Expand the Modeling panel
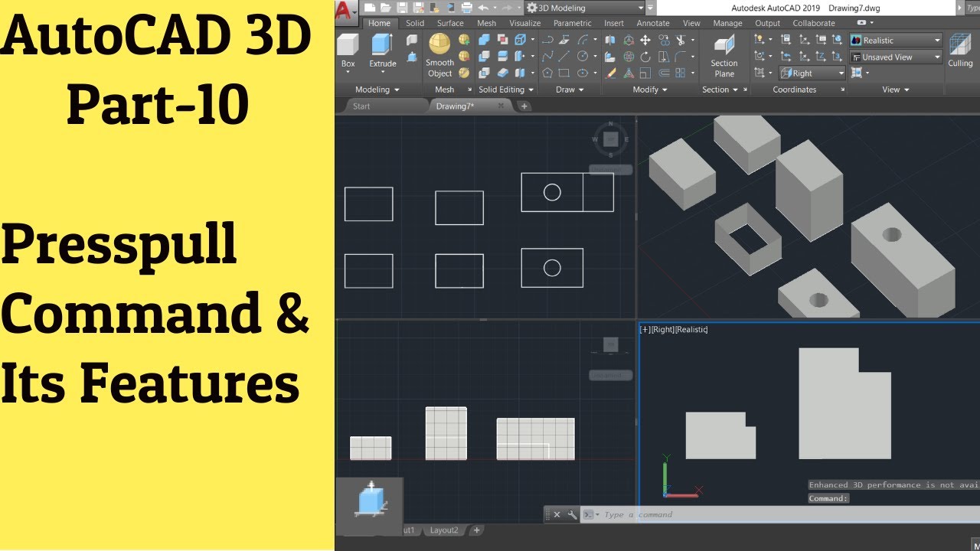 pos(377,90)
